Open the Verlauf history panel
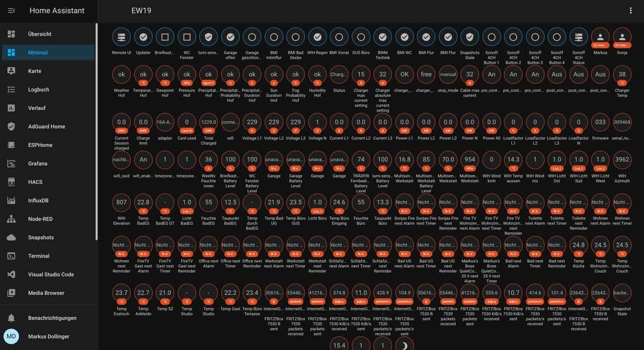This screenshot has height=350, width=644. click(x=38, y=108)
